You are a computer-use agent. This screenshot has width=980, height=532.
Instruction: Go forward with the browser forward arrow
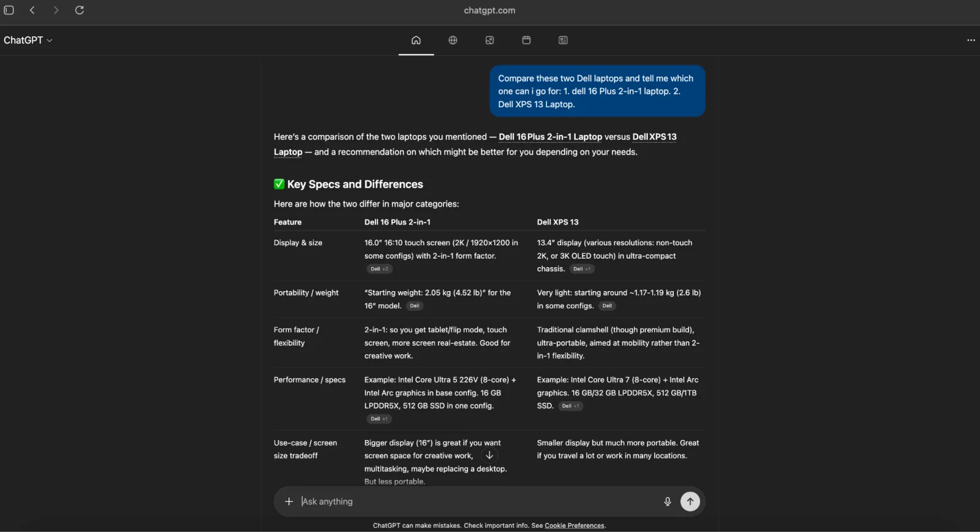[x=56, y=10]
